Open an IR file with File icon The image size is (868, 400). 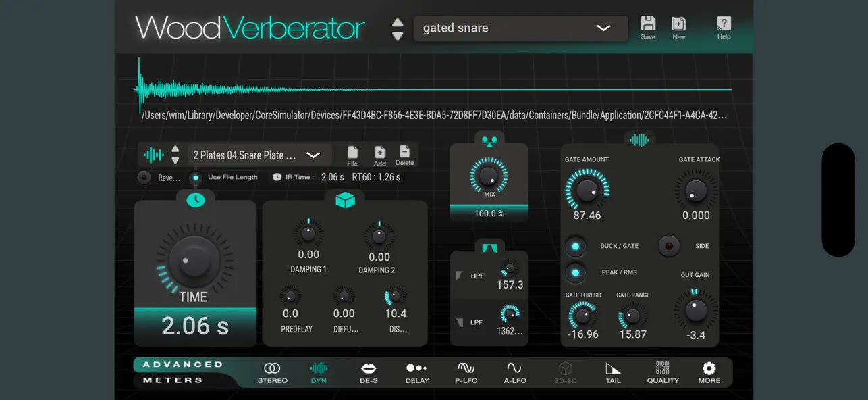point(352,155)
